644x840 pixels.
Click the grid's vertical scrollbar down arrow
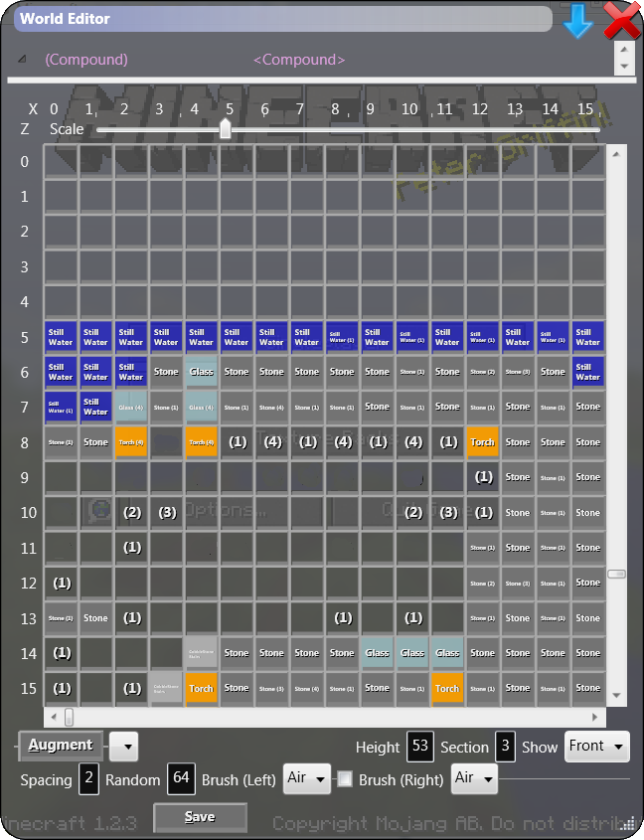[616, 696]
